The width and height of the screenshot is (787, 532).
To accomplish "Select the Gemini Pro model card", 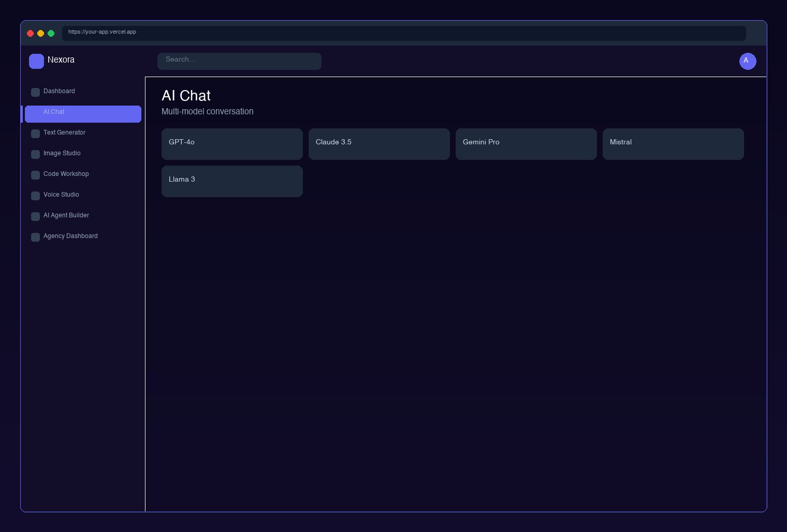I will [526, 144].
